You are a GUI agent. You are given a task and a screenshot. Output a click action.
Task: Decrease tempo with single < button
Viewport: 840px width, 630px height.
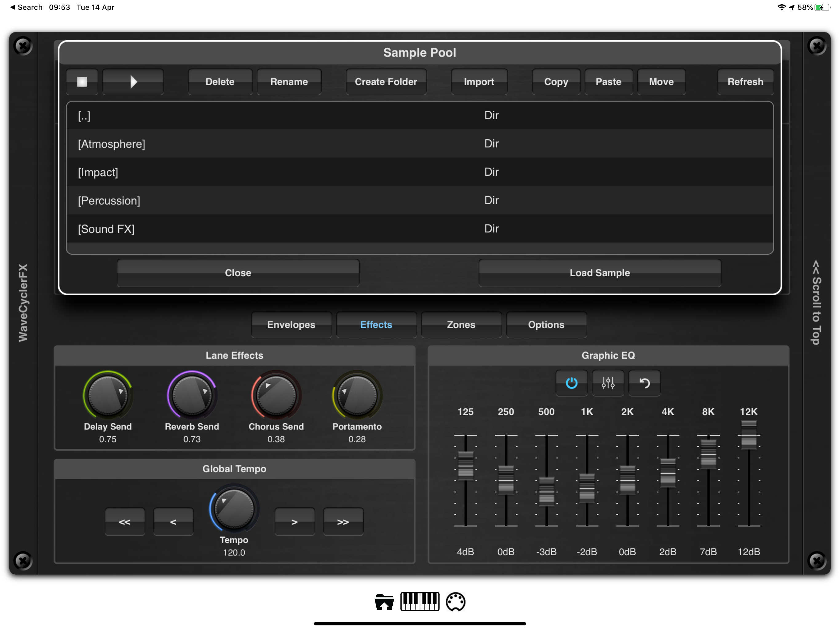(173, 522)
